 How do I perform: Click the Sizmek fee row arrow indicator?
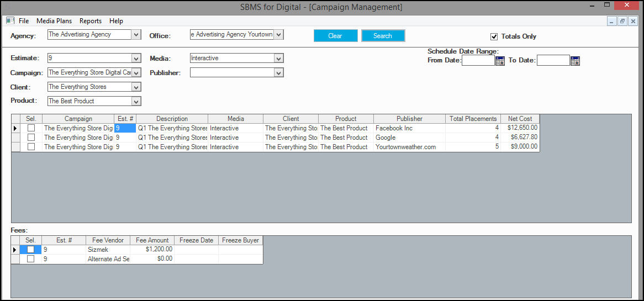[x=15, y=249]
